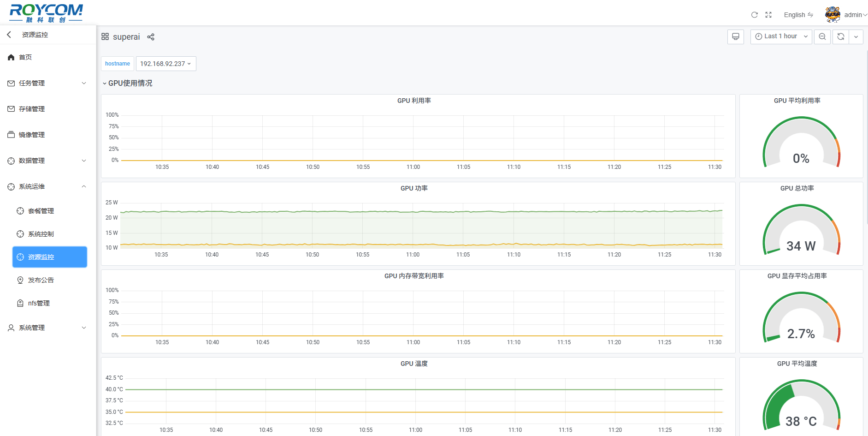Open the 首页 home menu item
The height and width of the screenshot is (436, 868).
coord(48,57)
